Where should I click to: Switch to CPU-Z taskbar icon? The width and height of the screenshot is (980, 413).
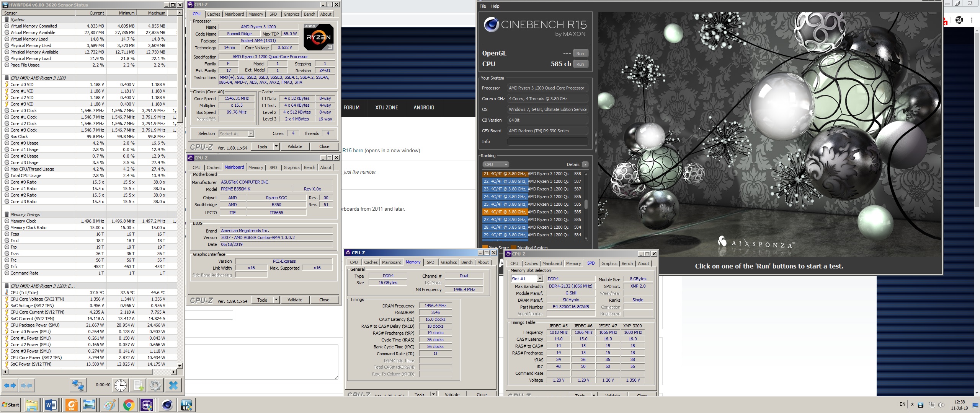(147, 405)
